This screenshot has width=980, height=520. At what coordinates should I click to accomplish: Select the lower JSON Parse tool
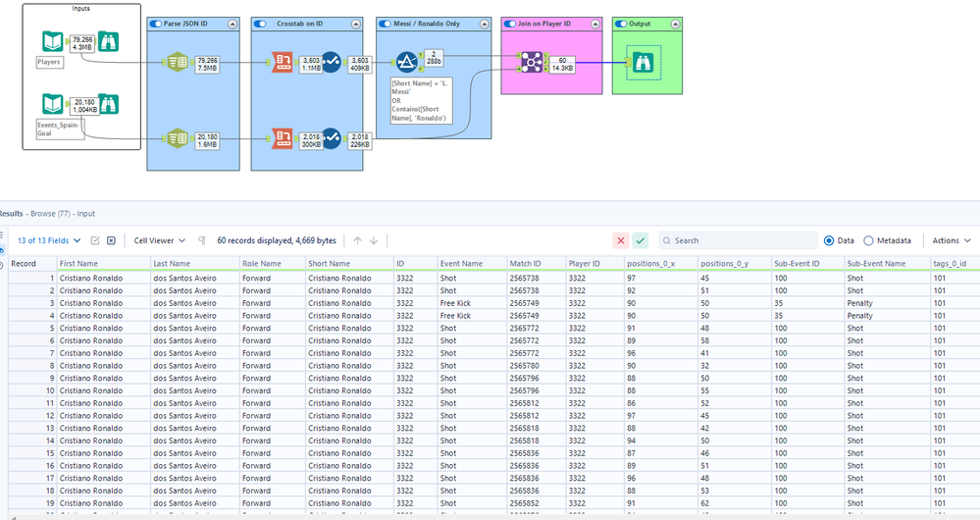[178, 138]
